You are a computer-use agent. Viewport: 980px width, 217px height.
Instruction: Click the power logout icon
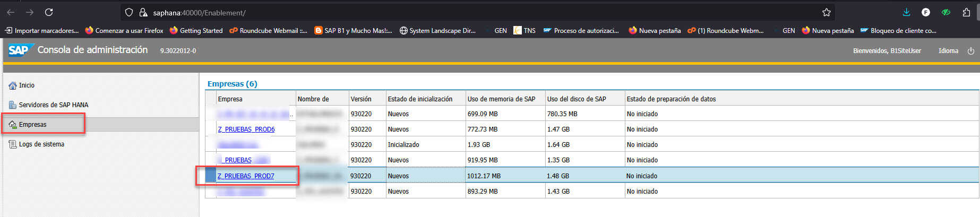point(970,51)
